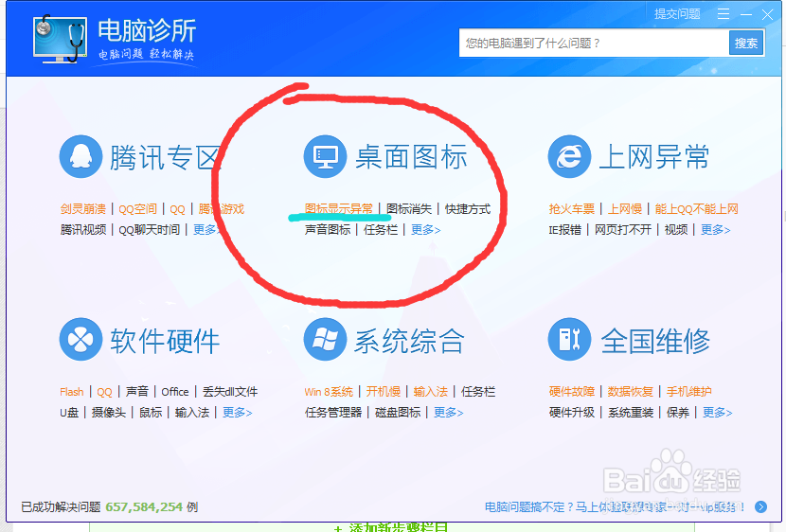Open 抢火车票 link
The height and width of the screenshot is (532, 786).
point(571,209)
